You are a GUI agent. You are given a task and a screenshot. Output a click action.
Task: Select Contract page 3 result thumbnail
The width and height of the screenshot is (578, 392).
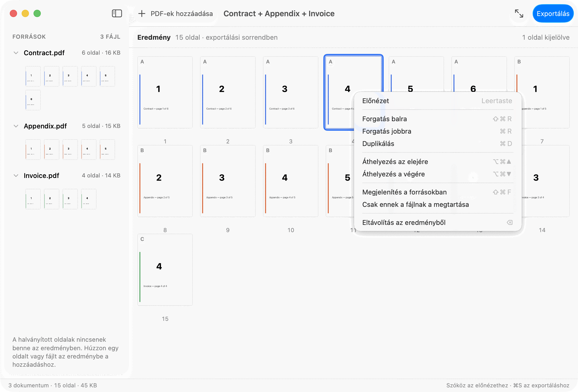(x=291, y=92)
